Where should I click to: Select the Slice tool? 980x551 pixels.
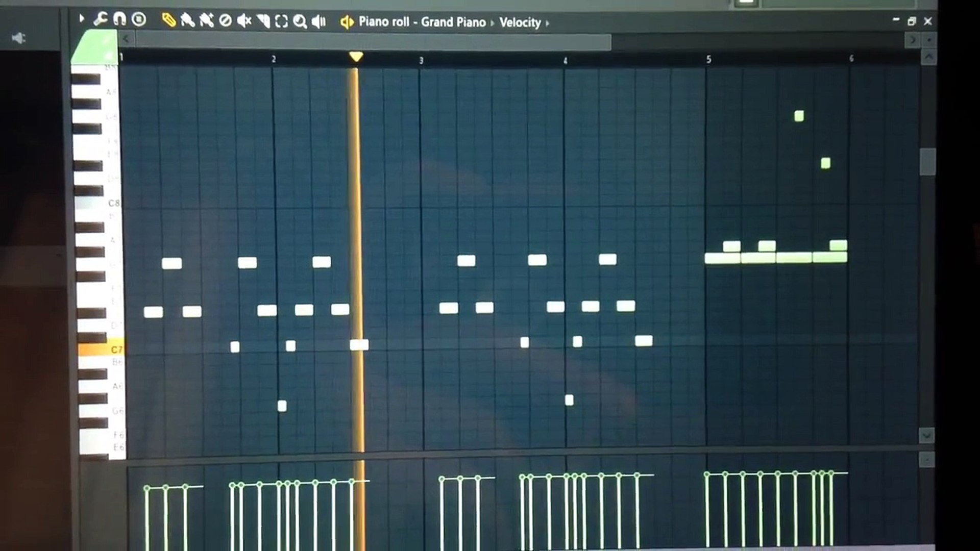[263, 21]
